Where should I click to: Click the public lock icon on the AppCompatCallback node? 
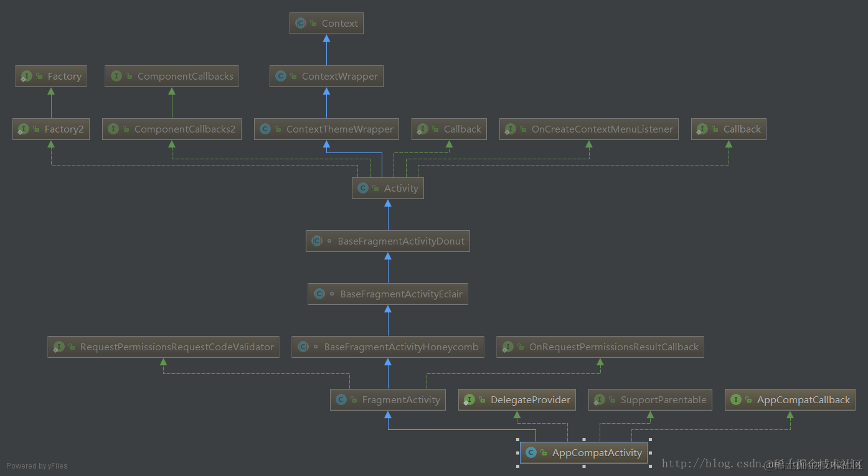[749, 400]
